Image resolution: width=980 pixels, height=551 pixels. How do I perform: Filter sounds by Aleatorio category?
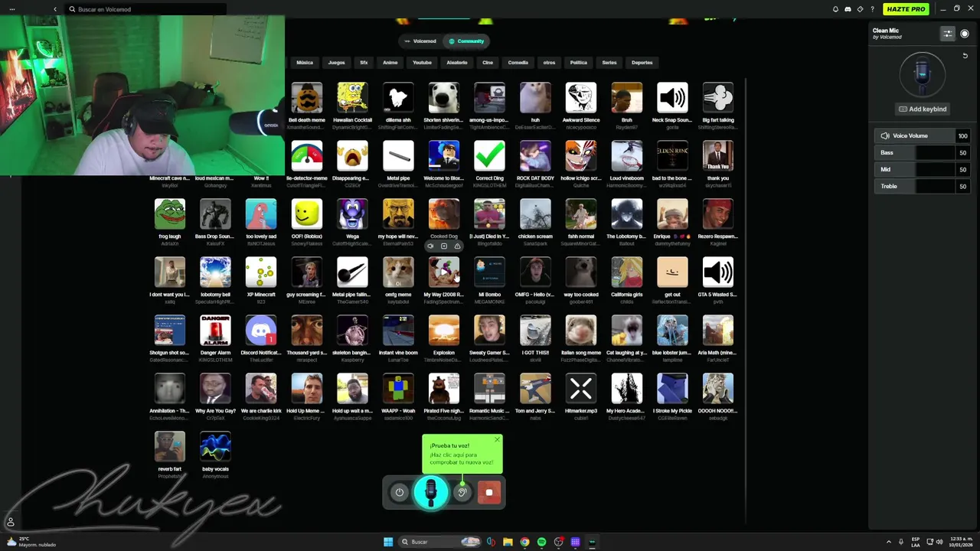[457, 63]
